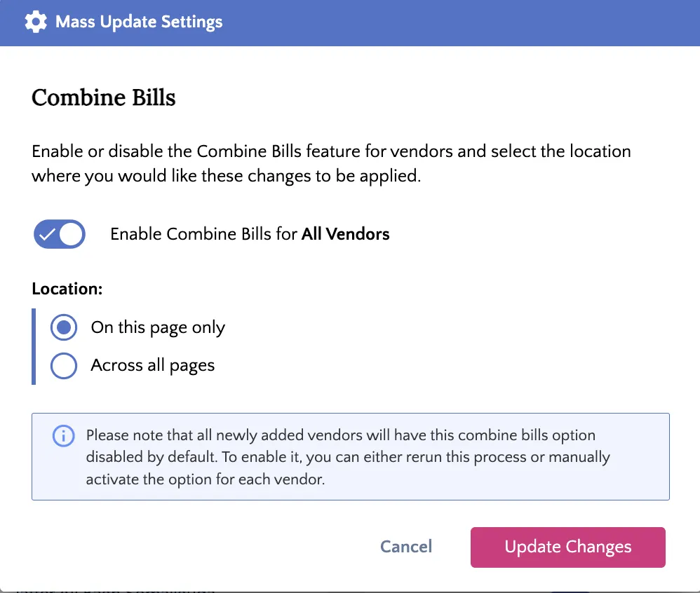Click the 'Enable Combine Bills for All Vendors' label
700x593 pixels.
[x=250, y=234]
